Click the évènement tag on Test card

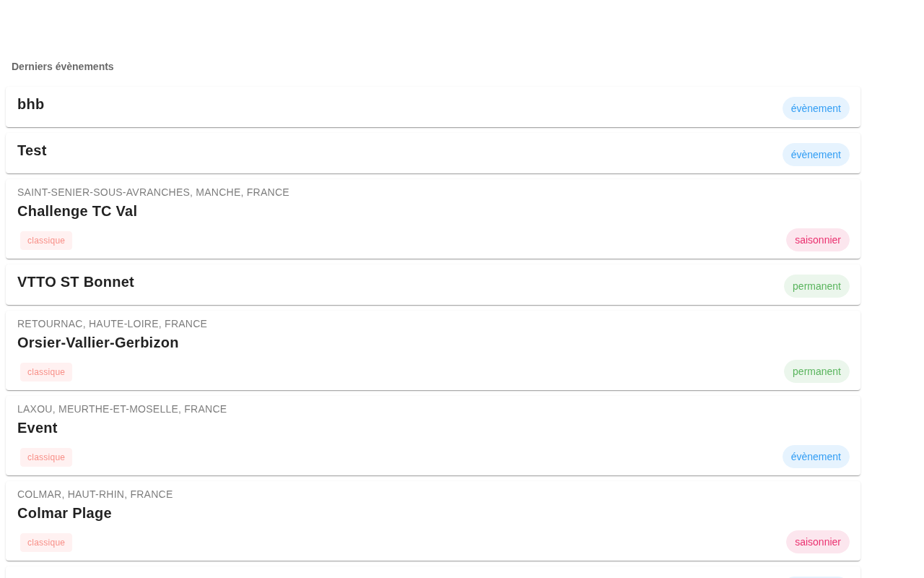[x=816, y=155]
